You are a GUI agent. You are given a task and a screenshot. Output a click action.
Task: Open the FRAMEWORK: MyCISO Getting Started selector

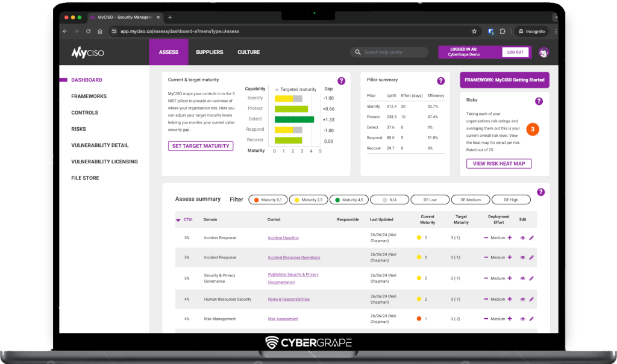(x=504, y=80)
